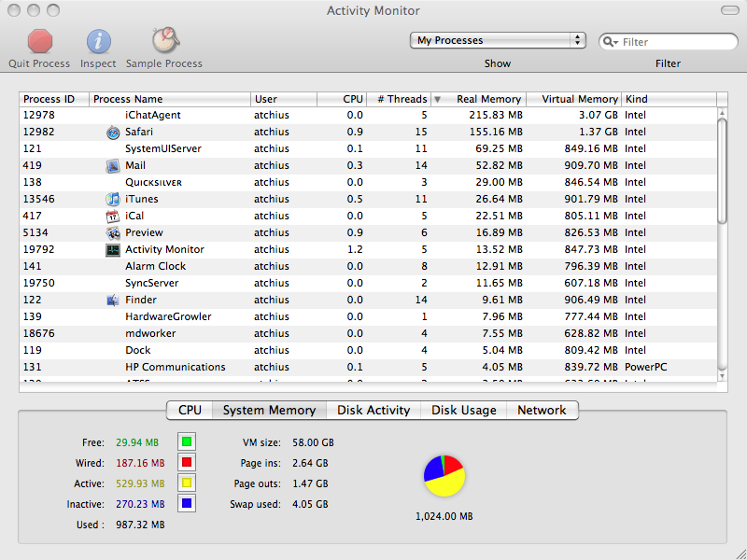Click the iCal calendar icon
The width and height of the screenshot is (747, 560).
click(x=112, y=217)
